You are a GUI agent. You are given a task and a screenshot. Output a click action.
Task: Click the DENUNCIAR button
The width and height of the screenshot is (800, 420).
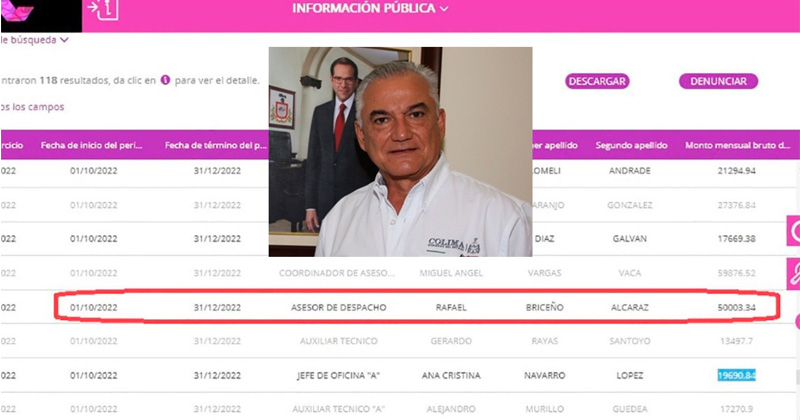(x=718, y=81)
